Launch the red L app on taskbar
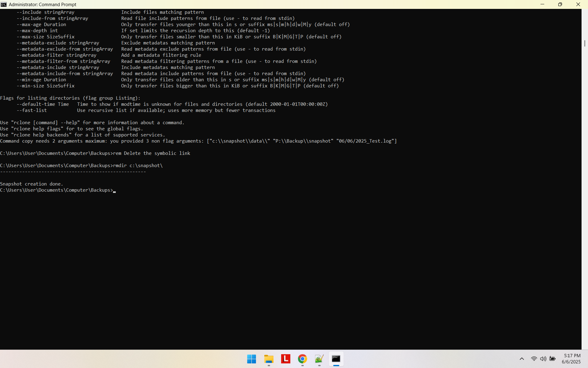This screenshot has width=588, height=368. tap(285, 358)
